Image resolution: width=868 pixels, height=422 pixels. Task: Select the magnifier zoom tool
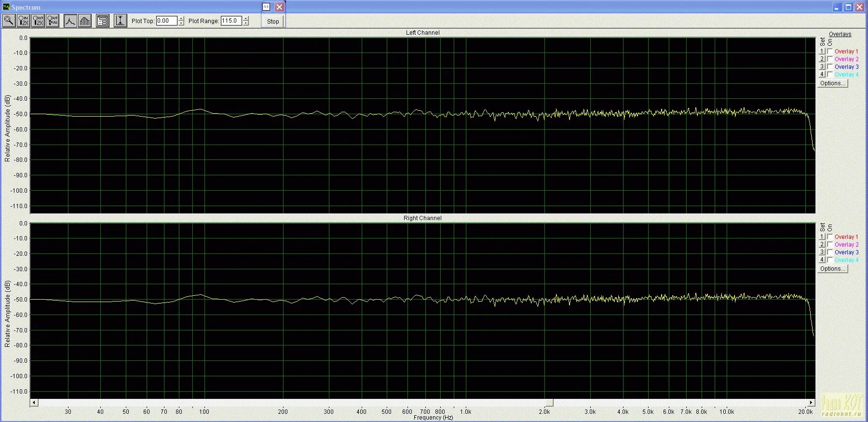pos(9,21)
